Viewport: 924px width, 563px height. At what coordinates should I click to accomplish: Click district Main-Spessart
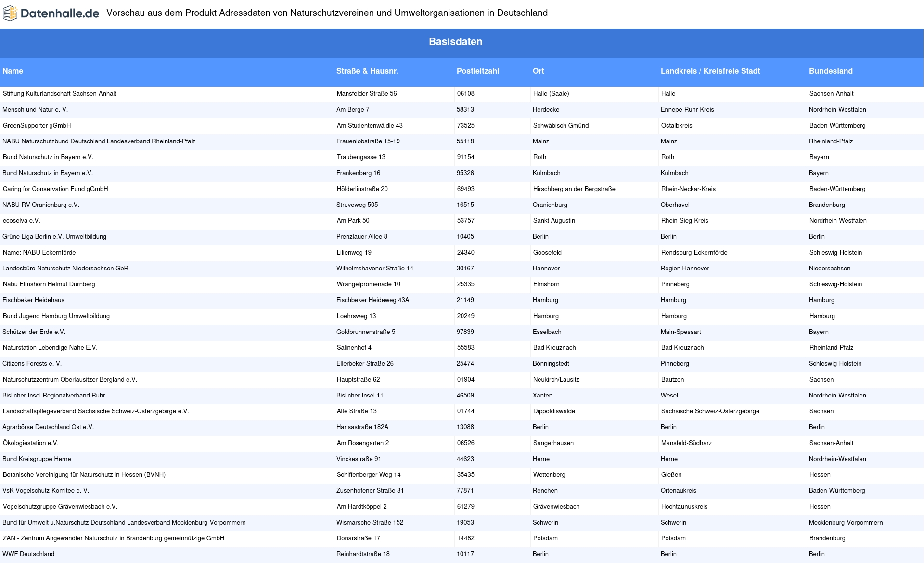[681, 332]
